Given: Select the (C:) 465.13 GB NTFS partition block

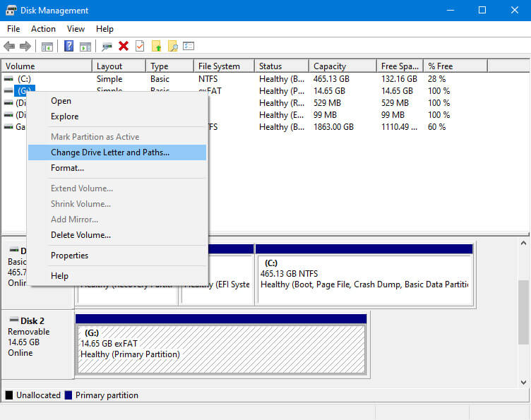Looking at the screenshot, I should coord(365,275).
